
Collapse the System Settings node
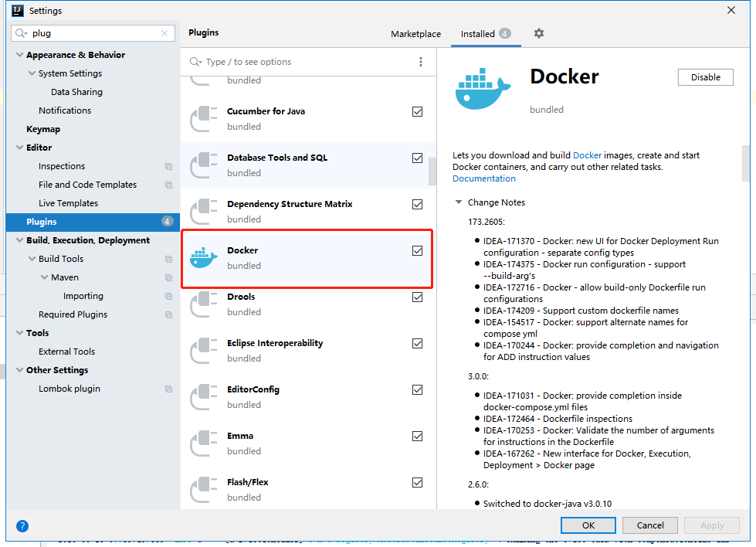coord(32,73)
